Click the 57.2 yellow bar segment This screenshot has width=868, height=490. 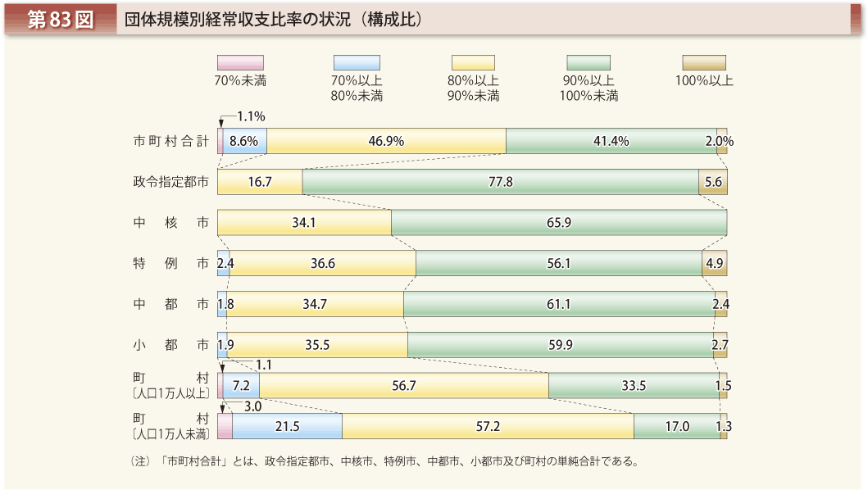489,426
